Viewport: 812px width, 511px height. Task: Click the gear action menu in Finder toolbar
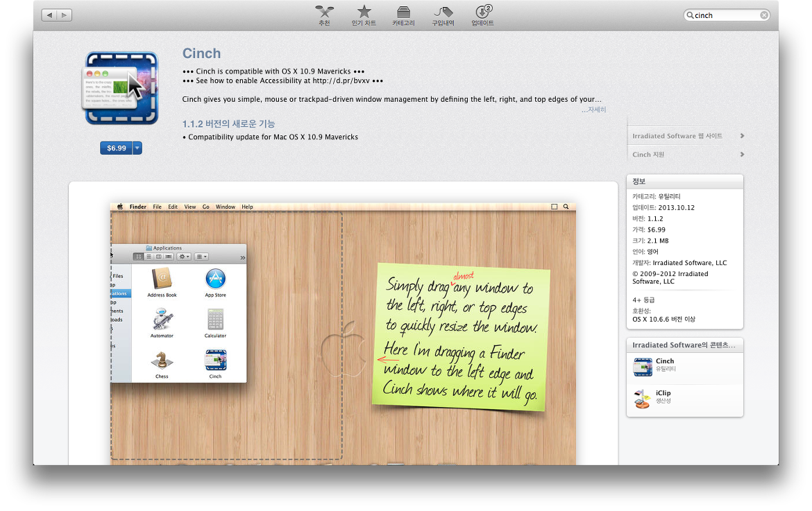(x=184, y=257)
